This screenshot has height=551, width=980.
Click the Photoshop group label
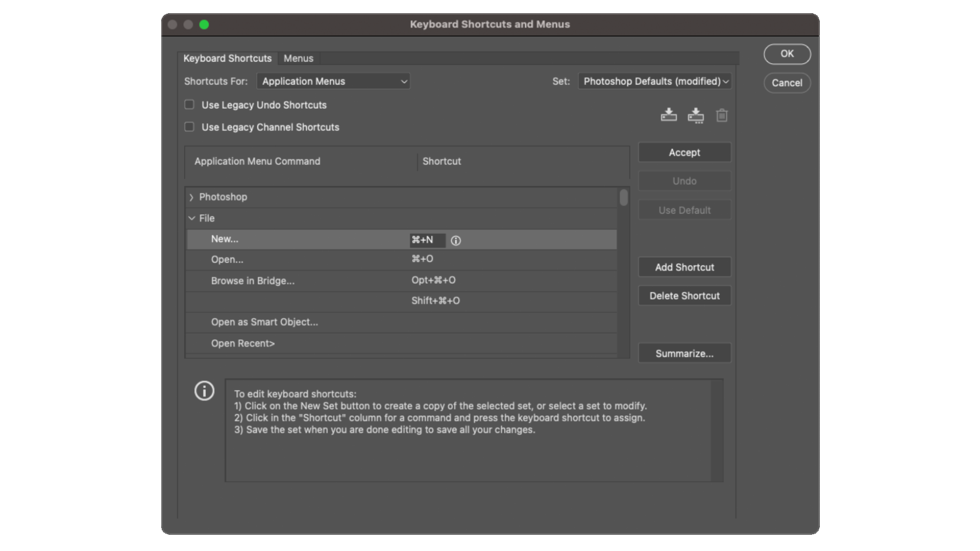(x=223, y=197)
